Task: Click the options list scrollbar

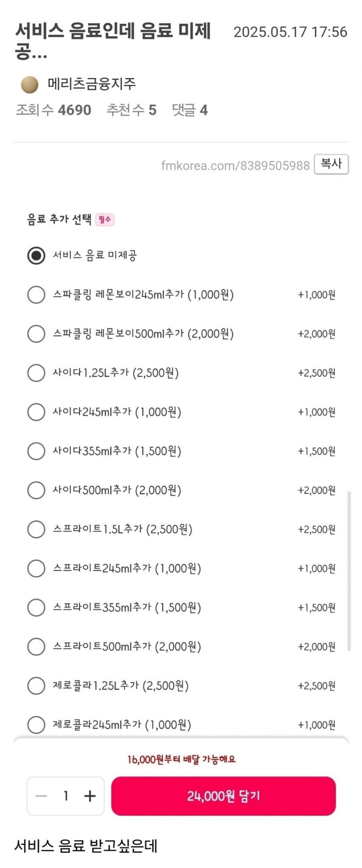Action: pos(349,570)
